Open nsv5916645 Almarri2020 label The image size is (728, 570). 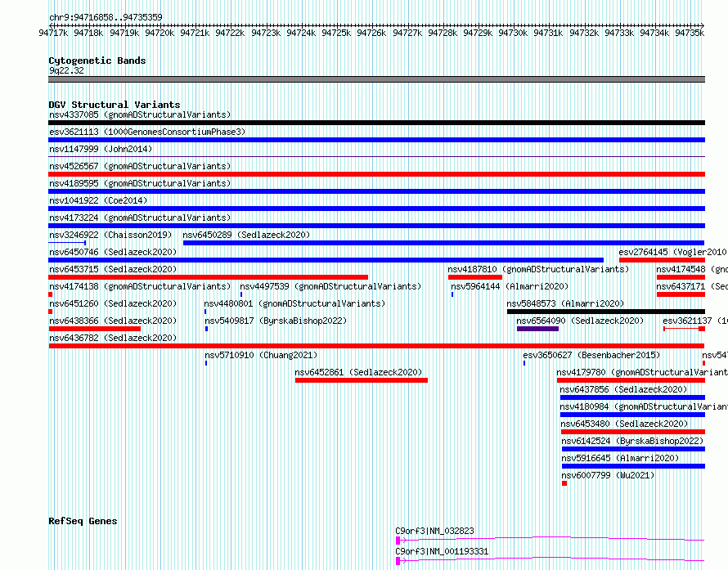tap(620, 458)
